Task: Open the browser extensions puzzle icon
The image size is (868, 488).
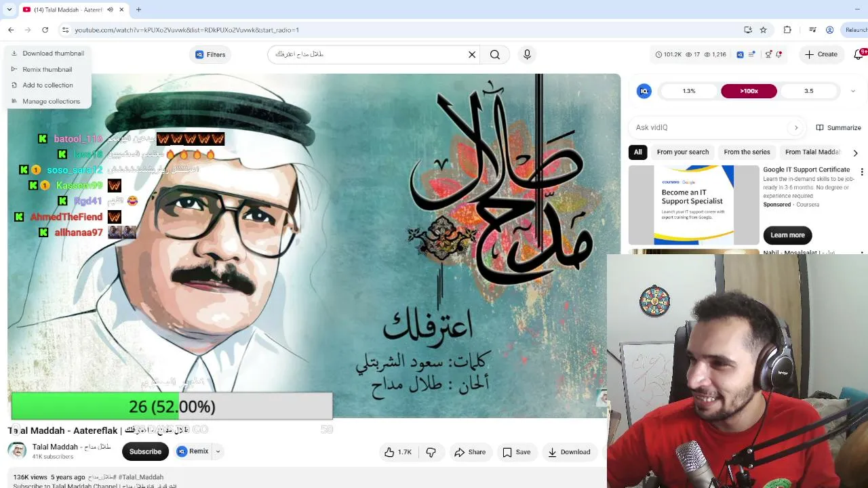Action: (787, 30)
